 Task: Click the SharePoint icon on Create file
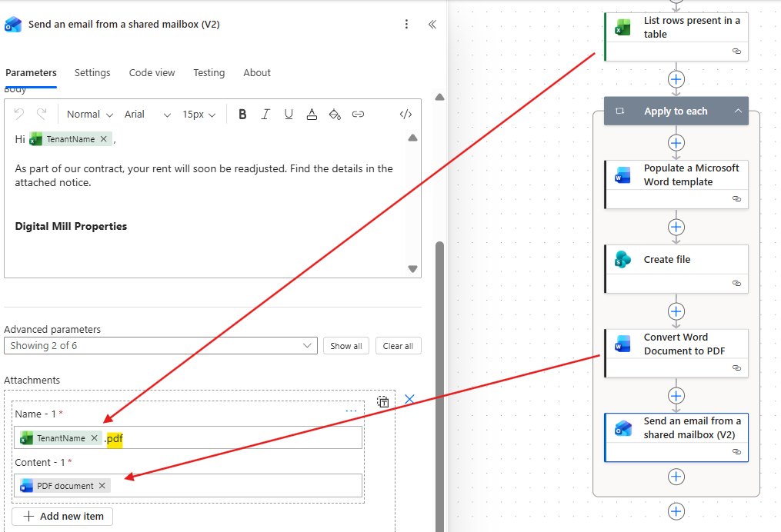(x=622, y=259)
